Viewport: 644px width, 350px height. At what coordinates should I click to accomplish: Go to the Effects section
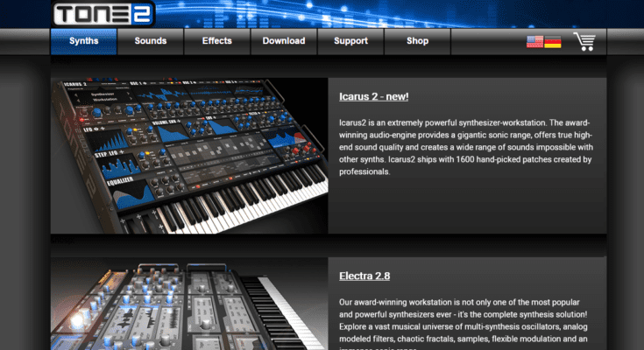pos(216,41)
